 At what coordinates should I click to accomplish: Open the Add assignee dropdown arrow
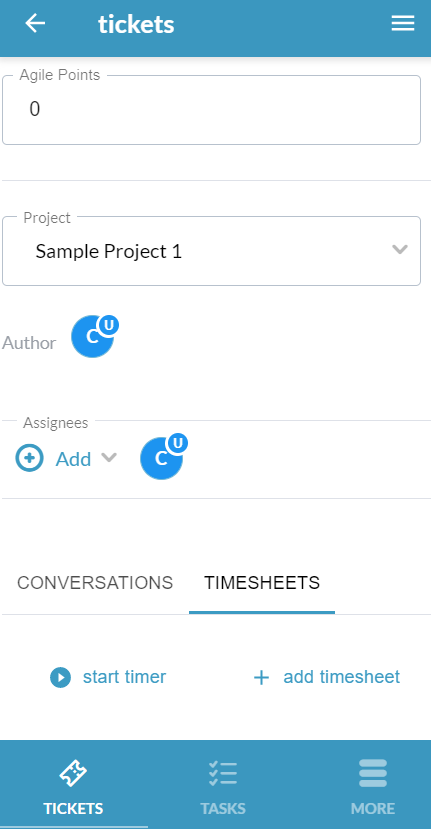coord(109,457)
